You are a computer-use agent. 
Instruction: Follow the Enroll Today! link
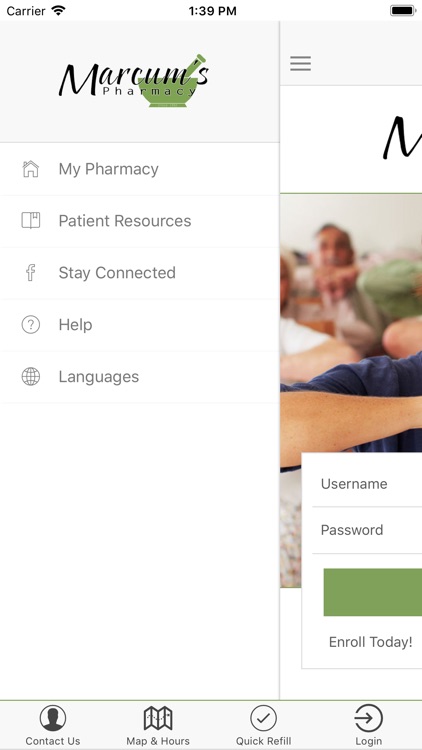click(x=370, y=642)
